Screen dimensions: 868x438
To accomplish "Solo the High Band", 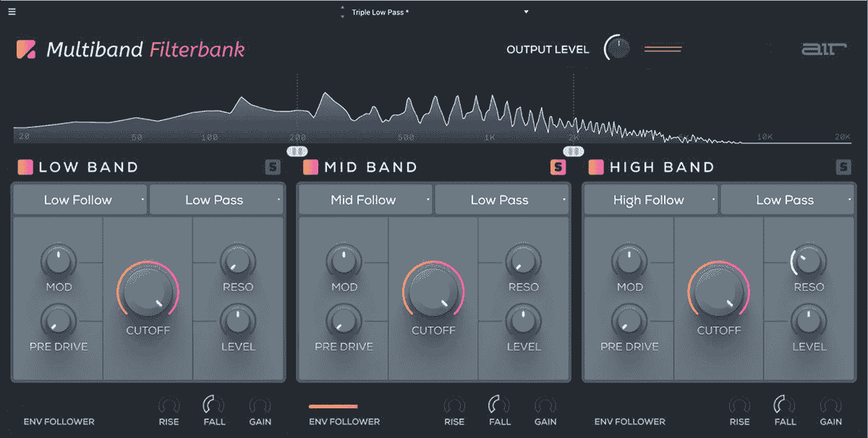I will 843,167.
